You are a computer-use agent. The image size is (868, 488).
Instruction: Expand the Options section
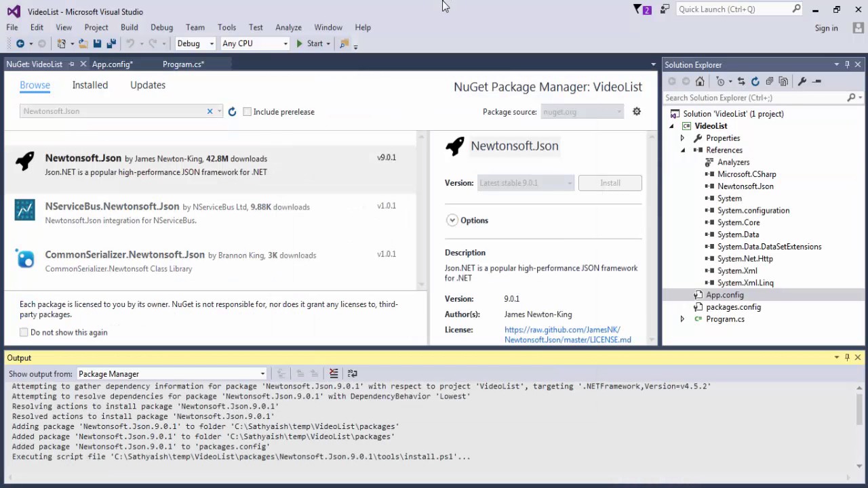452,220
